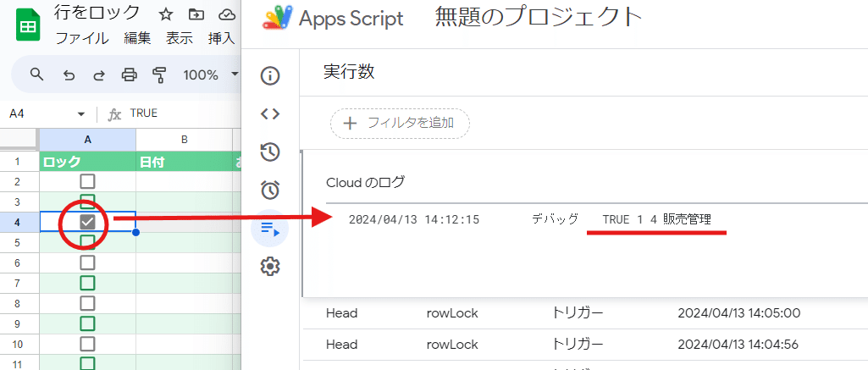Open the ファイル menu
Screen dimensions: 868x370
[82, 38]
